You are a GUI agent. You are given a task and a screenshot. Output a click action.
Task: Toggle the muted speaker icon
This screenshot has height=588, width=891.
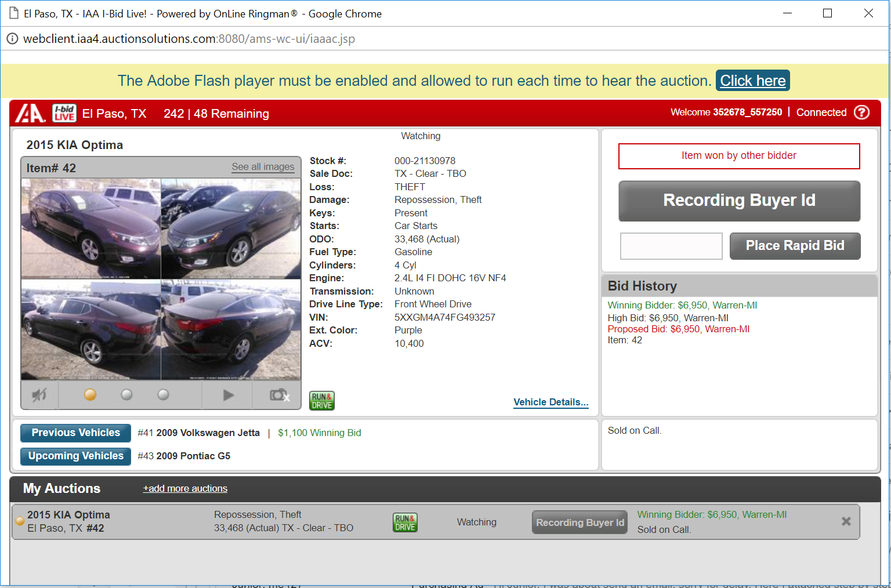[x=39, y=395]
